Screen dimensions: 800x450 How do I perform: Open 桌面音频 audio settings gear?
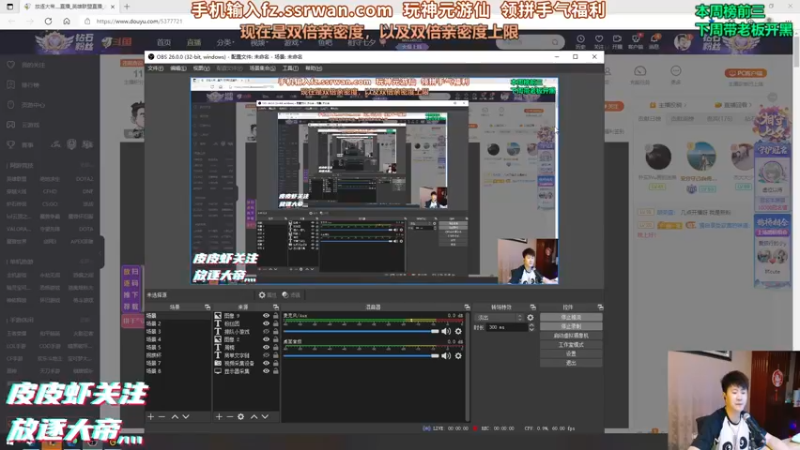[458, 356]
